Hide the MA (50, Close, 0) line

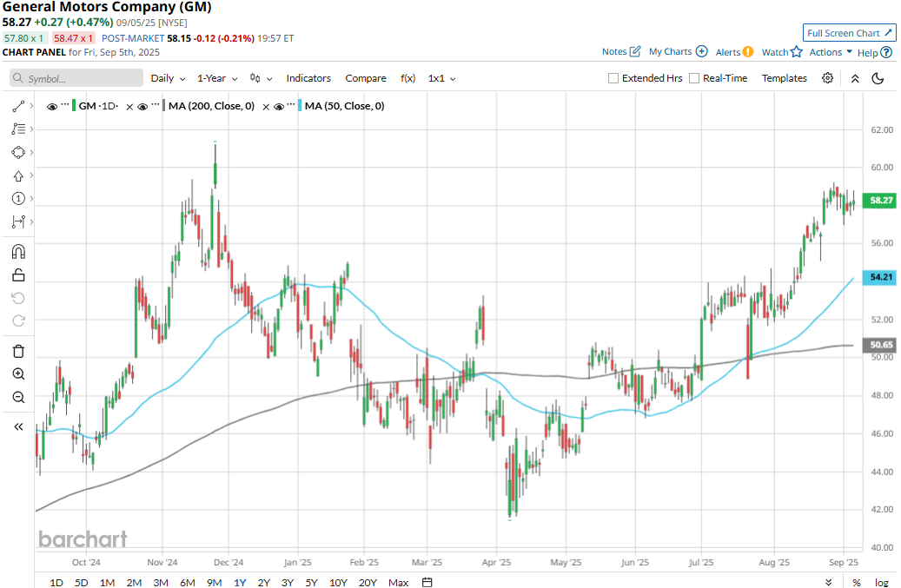click(x=279, y=107)
